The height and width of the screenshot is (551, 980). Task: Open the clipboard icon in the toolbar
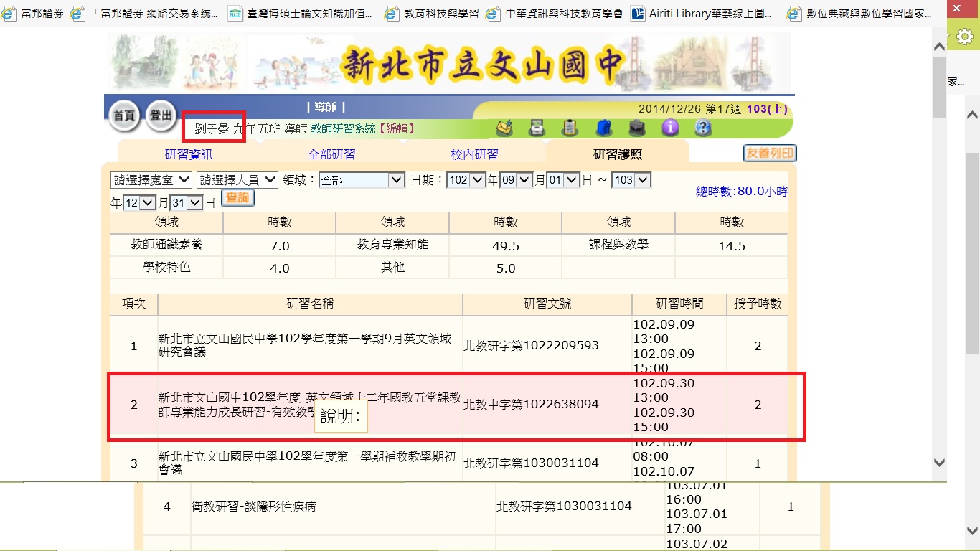click(x=570, y=128)
